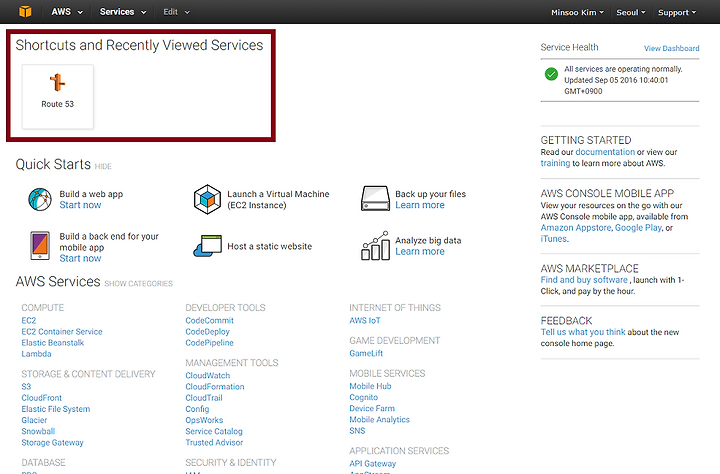Open the EC2 service link
The image size is (720, 474).
(x=28, y=320)
